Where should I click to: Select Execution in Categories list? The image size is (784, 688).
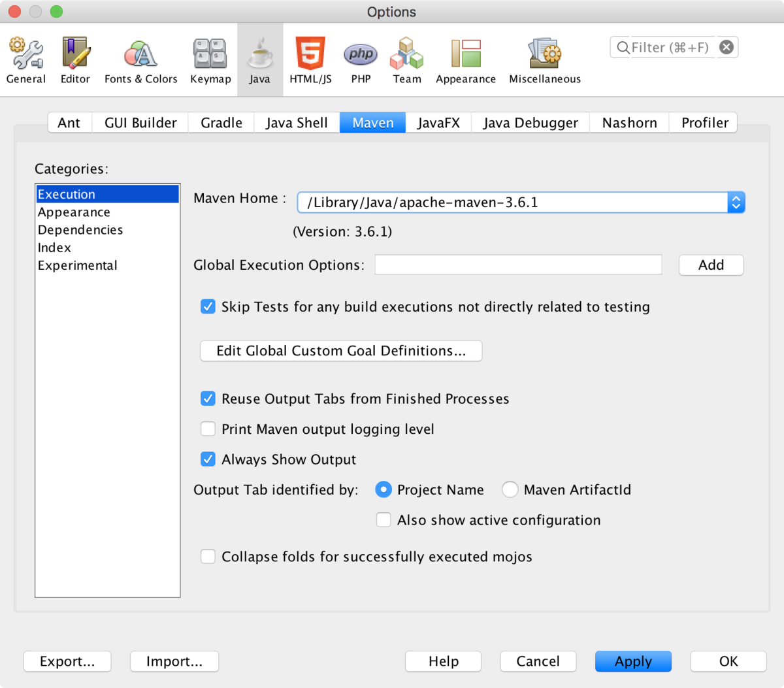point(107,194)
